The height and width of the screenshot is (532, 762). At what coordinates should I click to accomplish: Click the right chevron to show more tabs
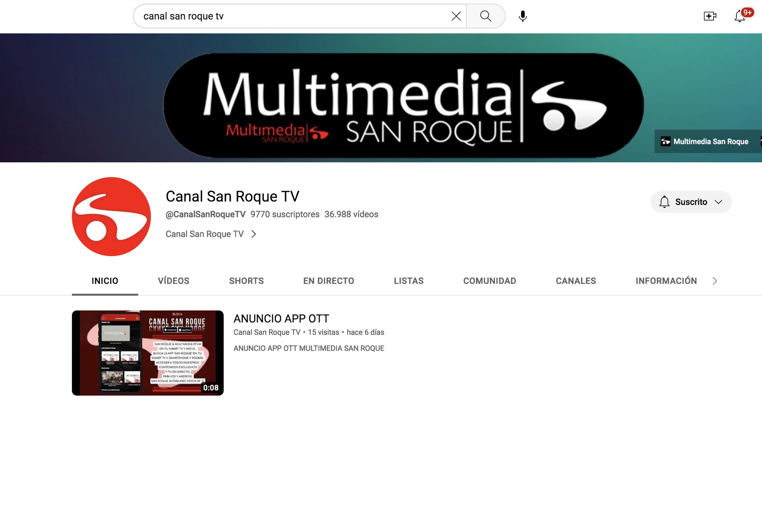(x=715, y=281)
